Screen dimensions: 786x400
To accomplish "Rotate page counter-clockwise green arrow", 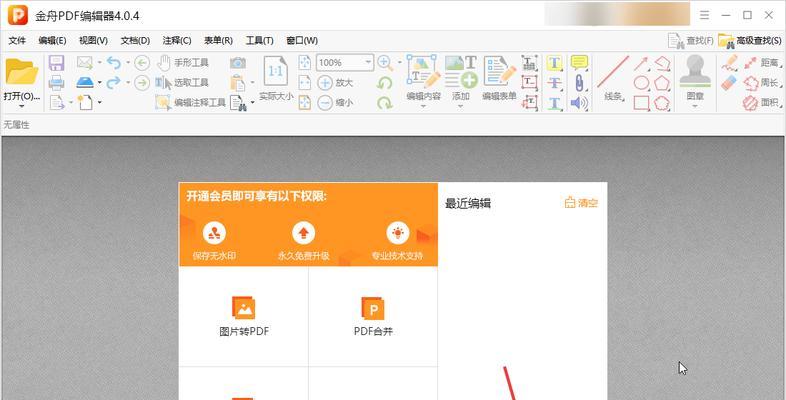I will 384,83.
